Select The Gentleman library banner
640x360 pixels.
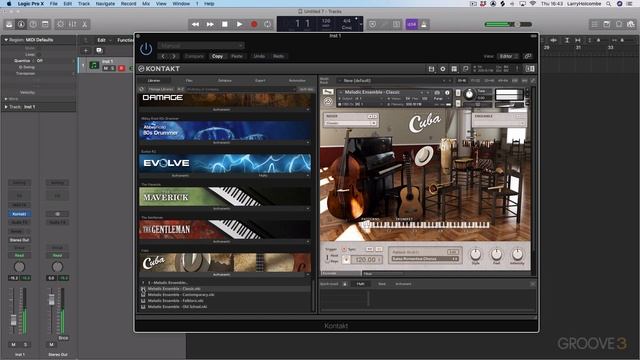point(225,229)
